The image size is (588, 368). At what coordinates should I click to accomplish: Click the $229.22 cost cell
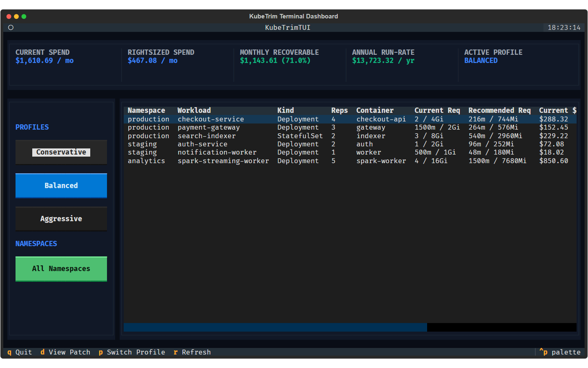click(x=554, y=136)
